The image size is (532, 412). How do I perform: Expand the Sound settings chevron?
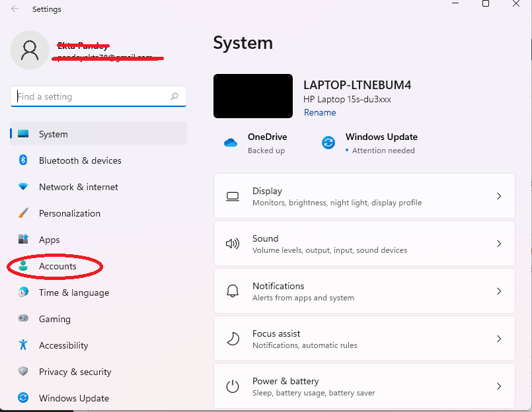(x=499, y=244)
